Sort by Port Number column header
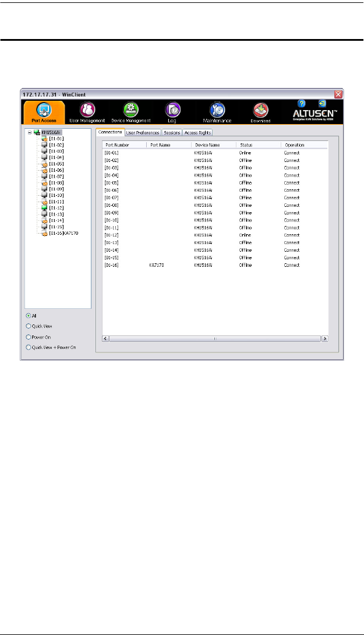364x635 pixels. click(x=124, y=145)
